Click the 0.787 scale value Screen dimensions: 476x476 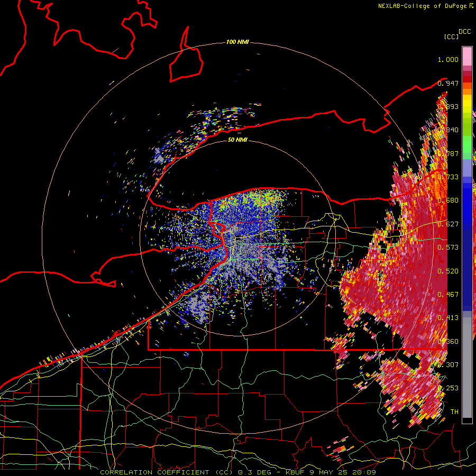pyautogui.click(x=448, y=153)
